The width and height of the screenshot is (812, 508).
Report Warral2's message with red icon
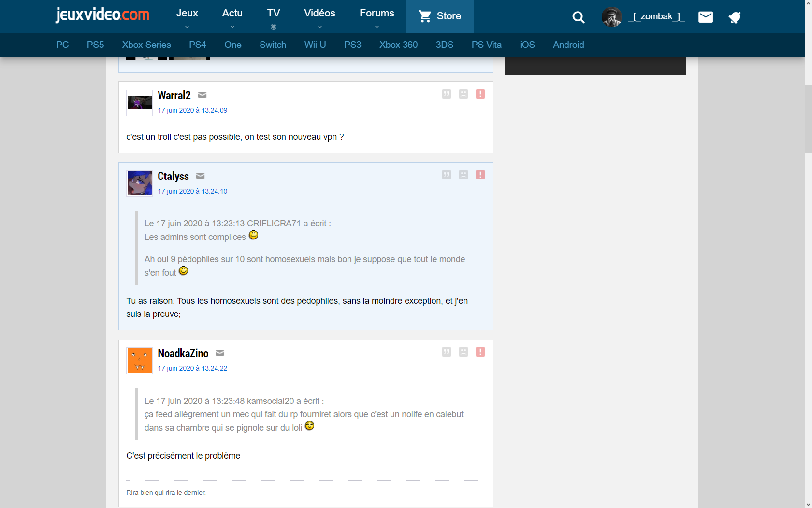click(480, 94)
